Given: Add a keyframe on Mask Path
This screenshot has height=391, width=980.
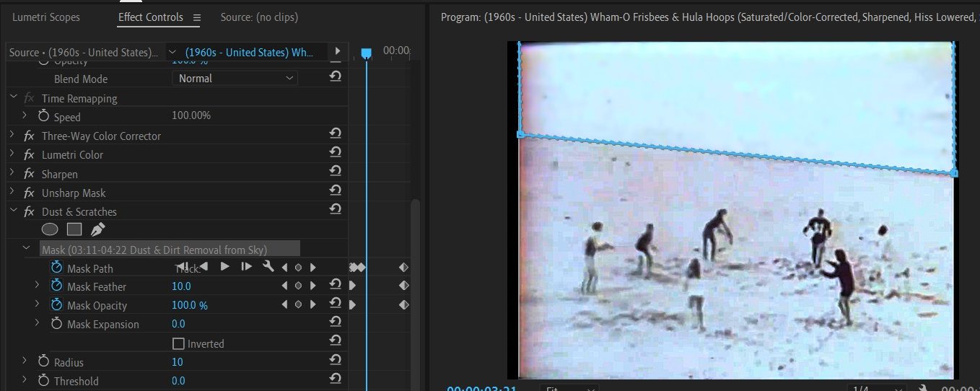Looking at the screenshot, I should [298, 268].
